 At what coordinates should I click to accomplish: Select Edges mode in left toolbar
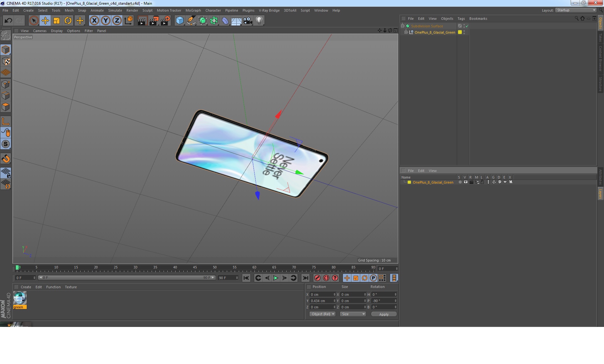6,96
